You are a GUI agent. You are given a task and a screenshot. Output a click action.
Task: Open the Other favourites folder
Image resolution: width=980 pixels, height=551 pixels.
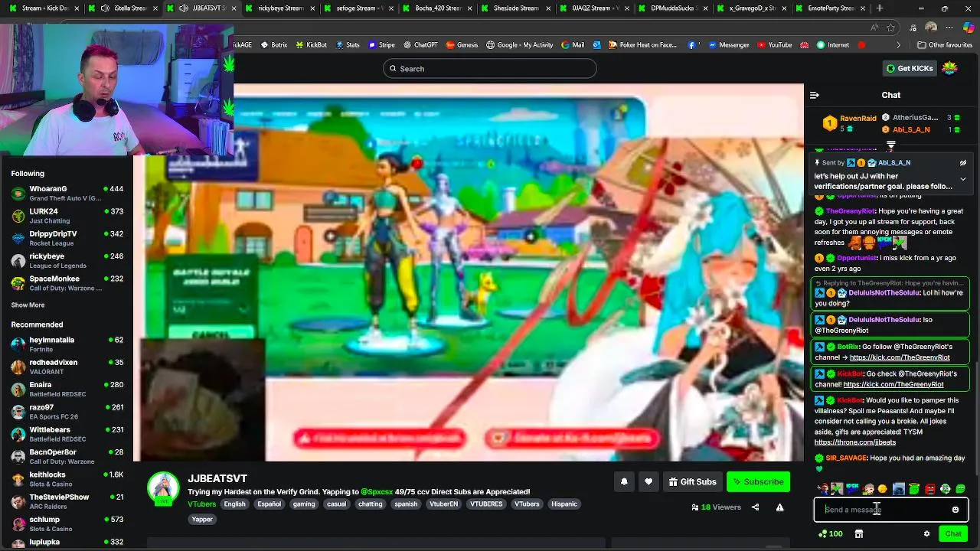[944, 45]
